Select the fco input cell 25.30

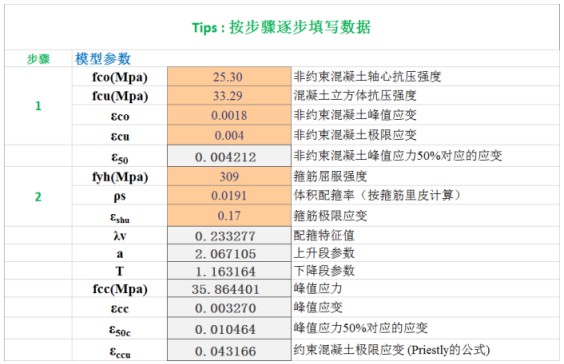pyautogui.click(x=229, y=76)
